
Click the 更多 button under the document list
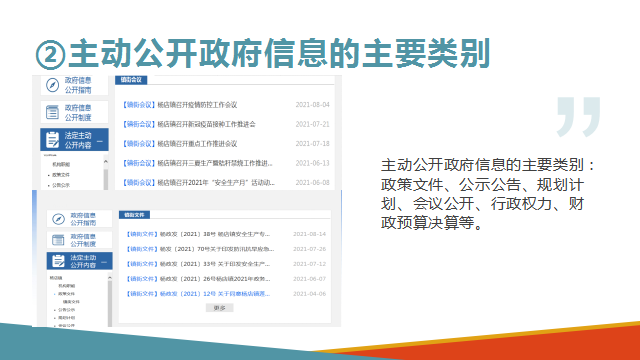[x=220, y=308]
